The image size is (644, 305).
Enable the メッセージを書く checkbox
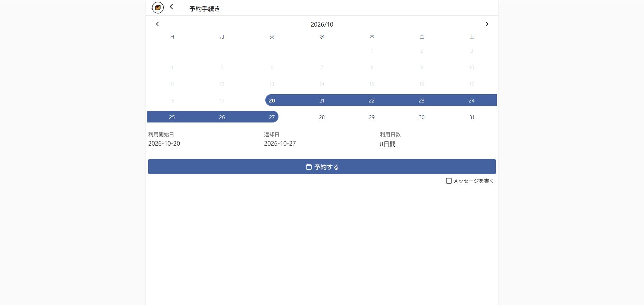click(x=449, y=181)
